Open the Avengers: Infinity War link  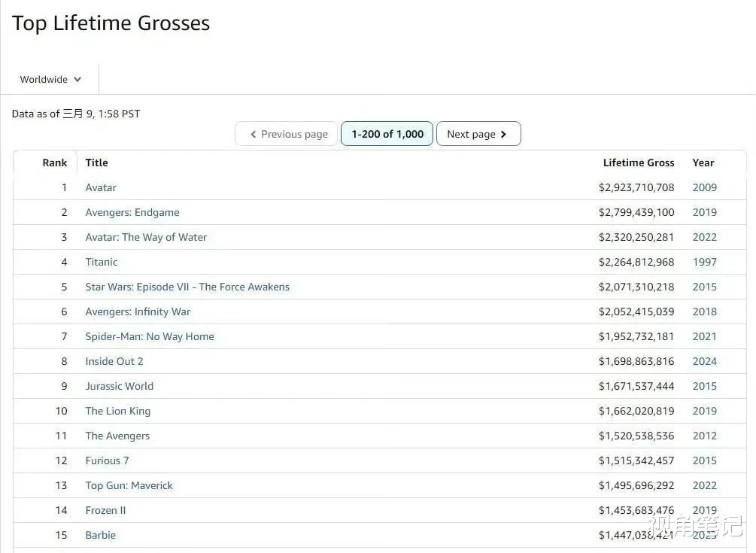(138, 312)
